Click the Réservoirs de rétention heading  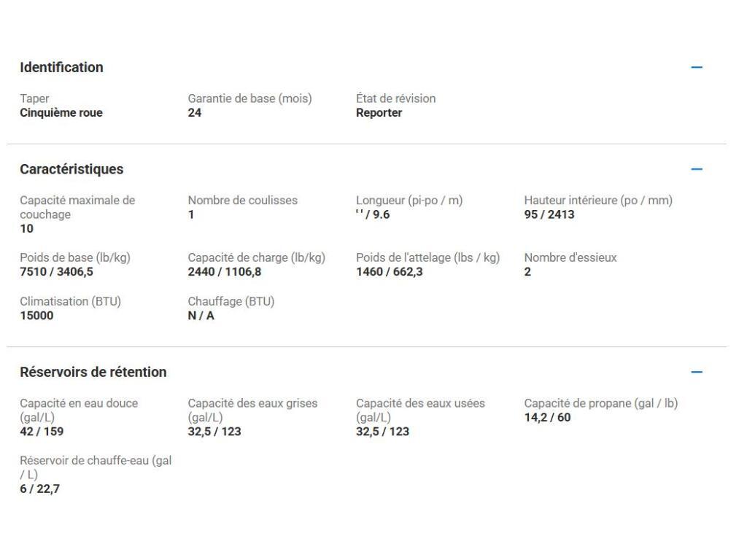click(93, 372)
